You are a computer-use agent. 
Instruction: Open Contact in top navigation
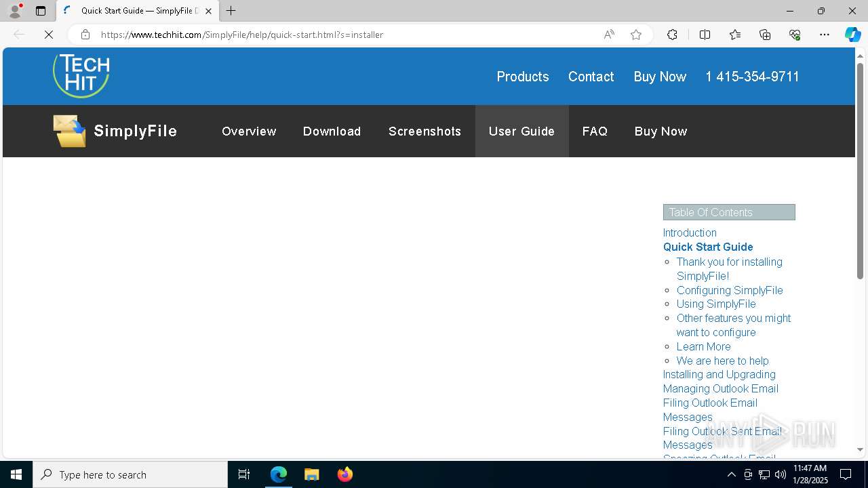591,77
